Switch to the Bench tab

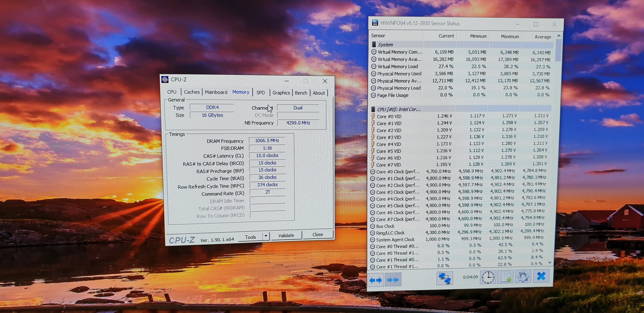click(301, 93)
